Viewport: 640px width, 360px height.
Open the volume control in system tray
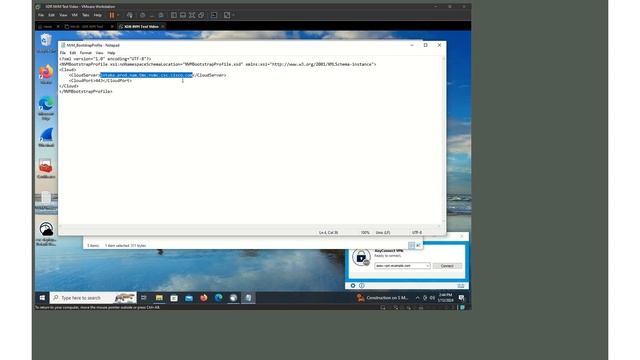click(432, 298)
